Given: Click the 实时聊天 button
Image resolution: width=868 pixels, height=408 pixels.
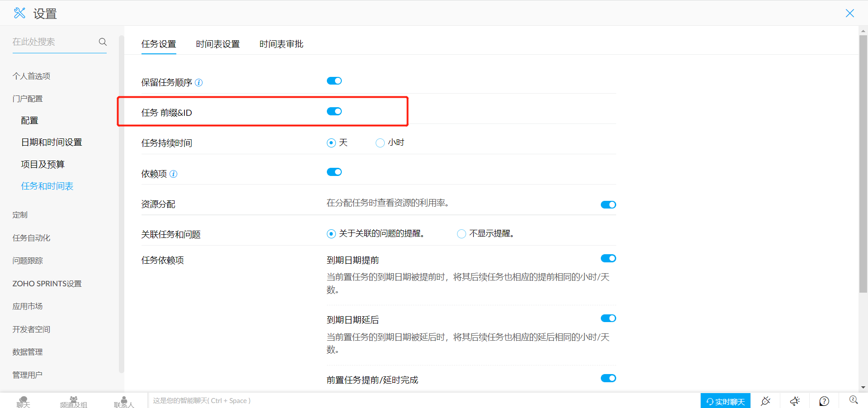Looking at the screenshot, I should 725,401.
